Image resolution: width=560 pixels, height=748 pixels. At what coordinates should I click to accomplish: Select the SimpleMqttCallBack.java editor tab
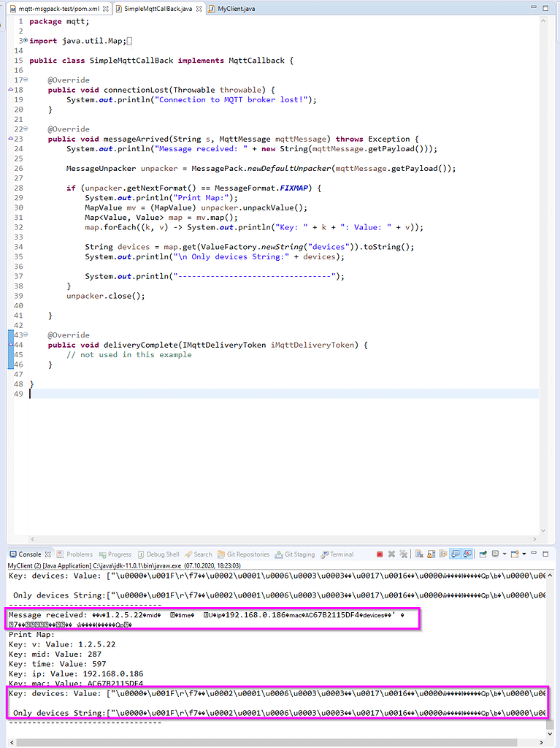[x=158, y=9]
